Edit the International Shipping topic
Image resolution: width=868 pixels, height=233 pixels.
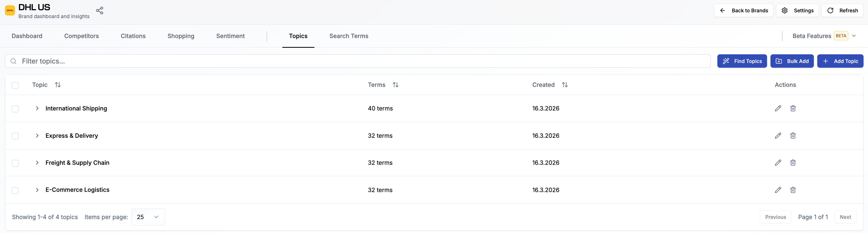coord(778,108)
